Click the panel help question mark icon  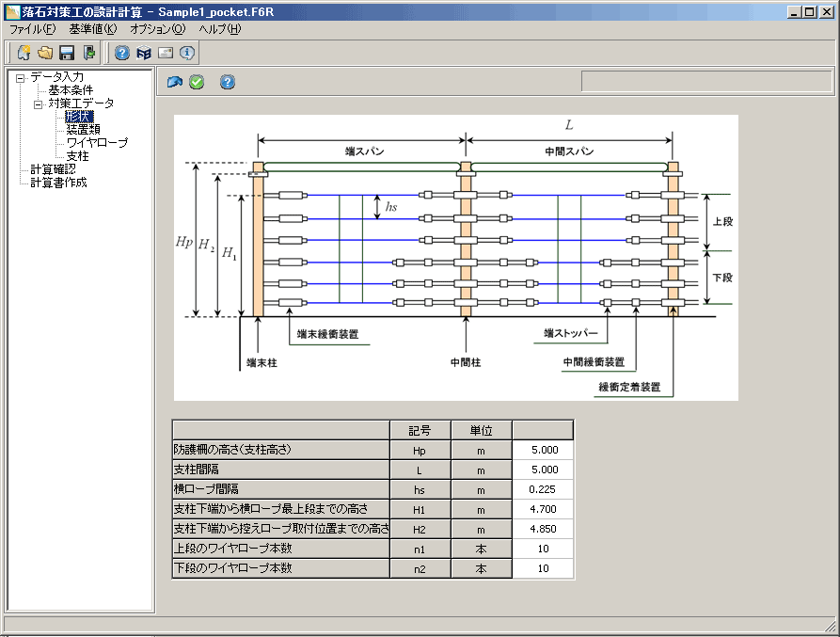[228, 82]
